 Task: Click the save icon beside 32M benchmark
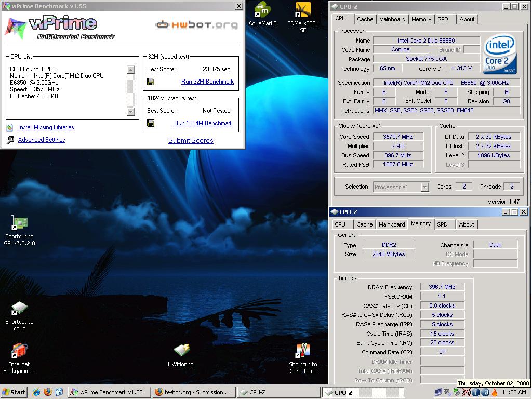pos(151,82)
